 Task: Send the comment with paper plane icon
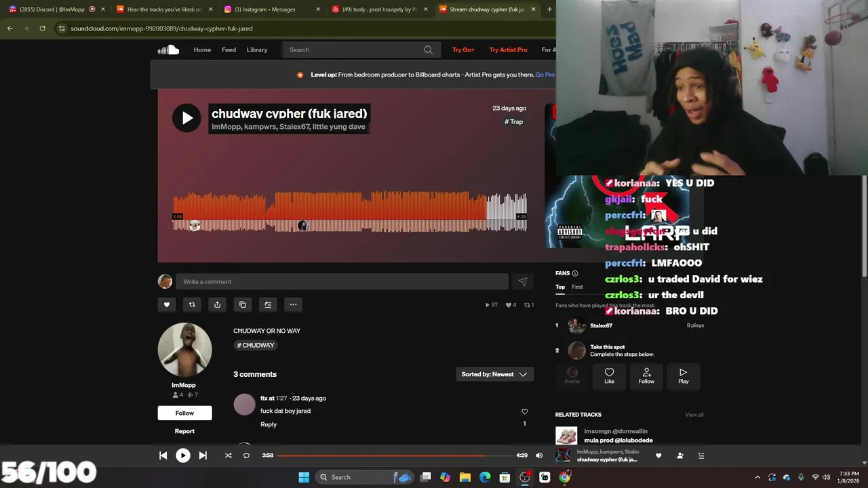pyautogui.click(x=522, y=281)
